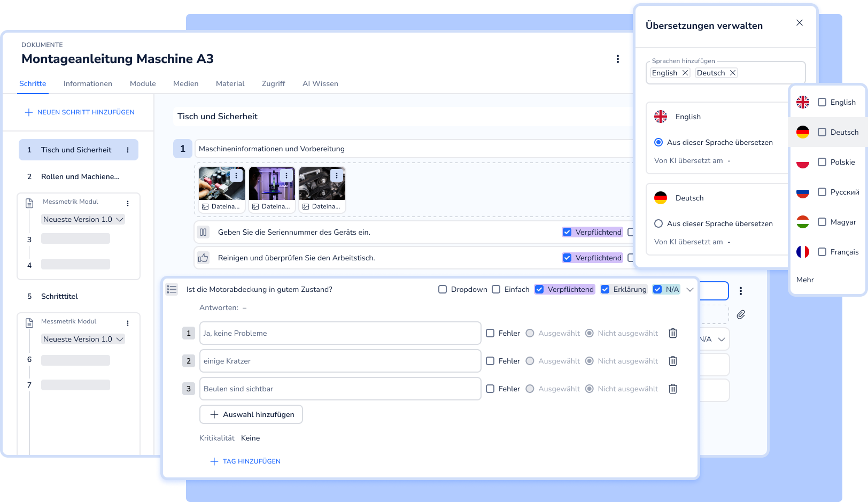Open the Messmetrik Modul options menu
This screenshot has width=868, height=502.
point(127,203)
